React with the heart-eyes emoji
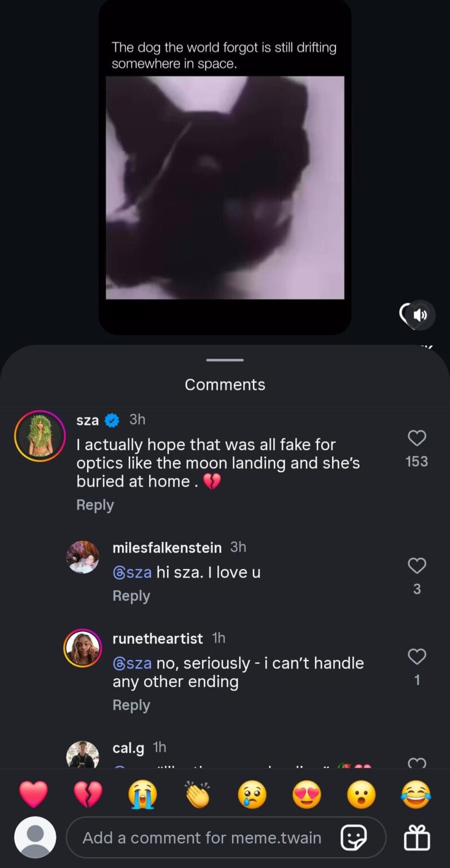 click(x=307, y=795)
